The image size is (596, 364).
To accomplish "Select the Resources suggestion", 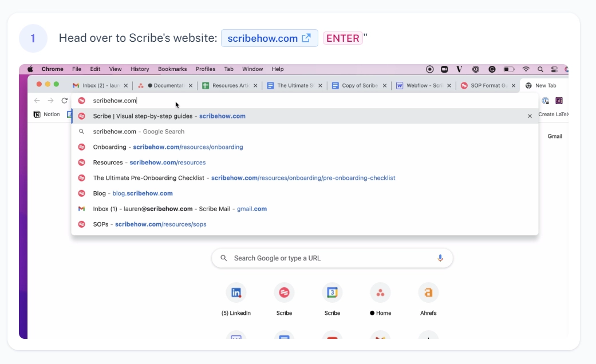I will 305,162.
